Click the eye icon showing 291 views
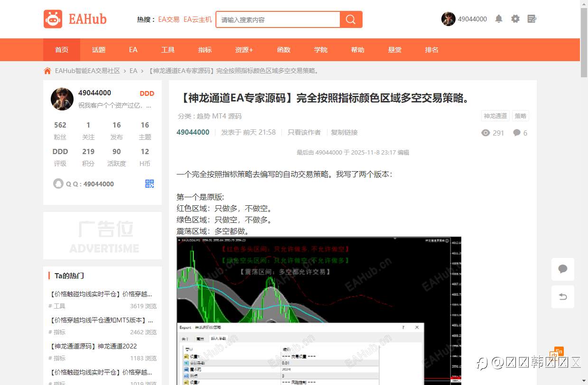 coord(485,133)
